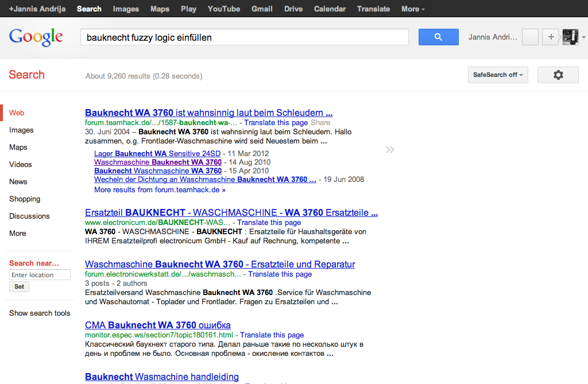Click Show search tools
Screen dimensions: 588x384
(40, 313)
